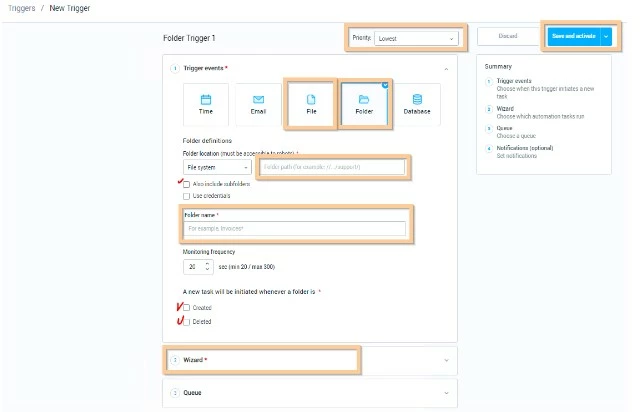The image size is (643, 412).
Task: Select the File trigger event card
Action: pos(311,105)
